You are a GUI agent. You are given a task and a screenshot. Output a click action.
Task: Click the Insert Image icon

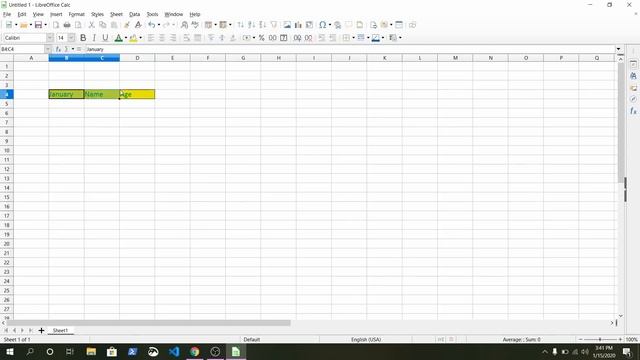tap(287, 25)
